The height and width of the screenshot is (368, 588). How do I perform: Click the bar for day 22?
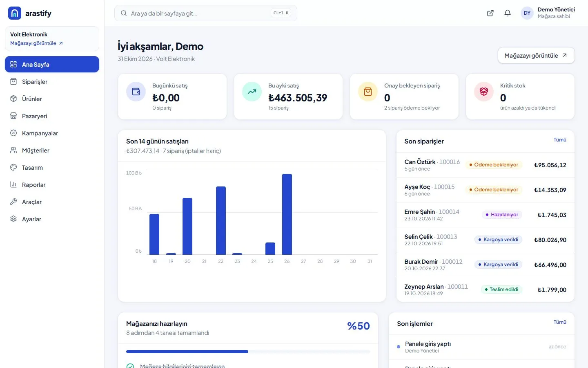click(221, 221)
